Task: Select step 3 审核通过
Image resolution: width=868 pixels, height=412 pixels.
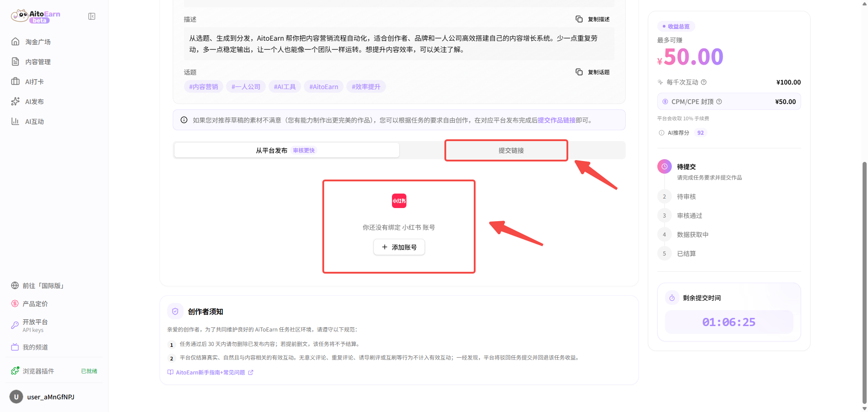Action: 689,215
